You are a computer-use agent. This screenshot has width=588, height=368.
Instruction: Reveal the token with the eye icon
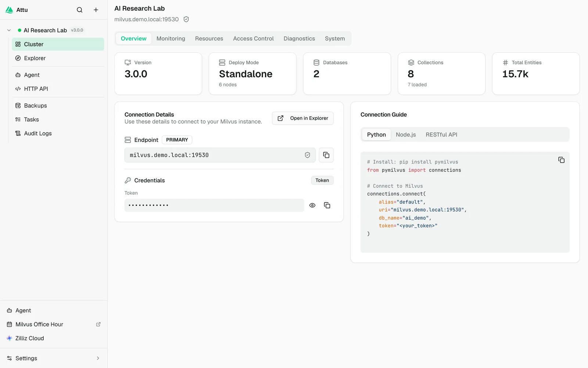click(x=312, y=205)
